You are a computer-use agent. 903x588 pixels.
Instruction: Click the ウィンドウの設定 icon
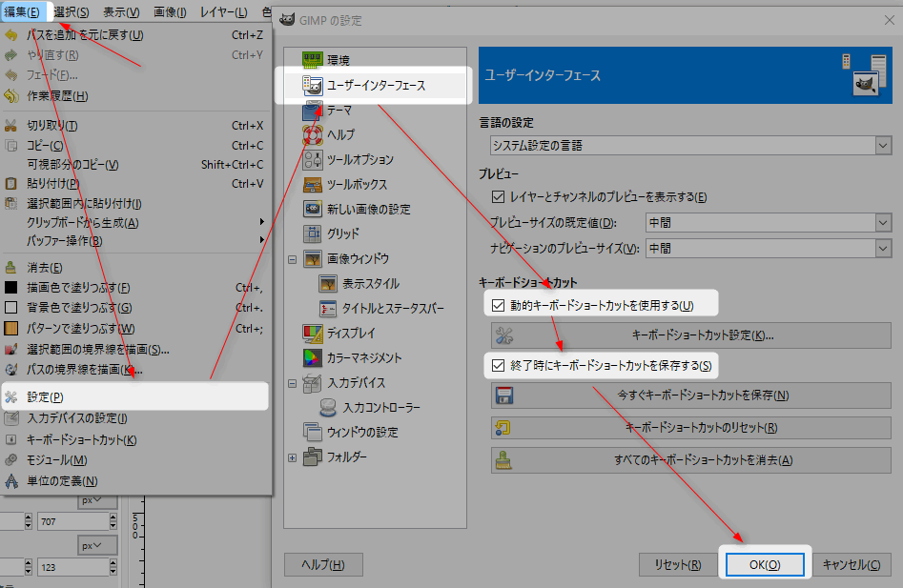312,432
